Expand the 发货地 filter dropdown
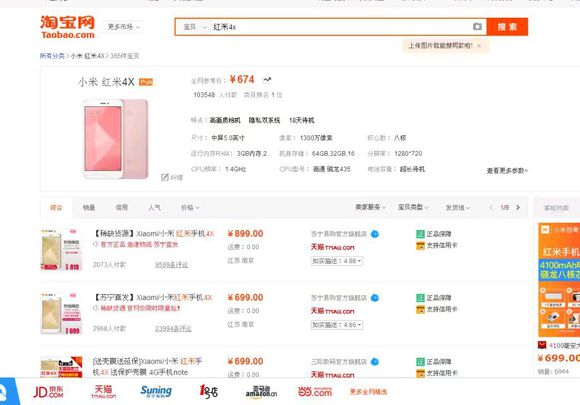The image size is (580, 405). click(x=458, y=207)
